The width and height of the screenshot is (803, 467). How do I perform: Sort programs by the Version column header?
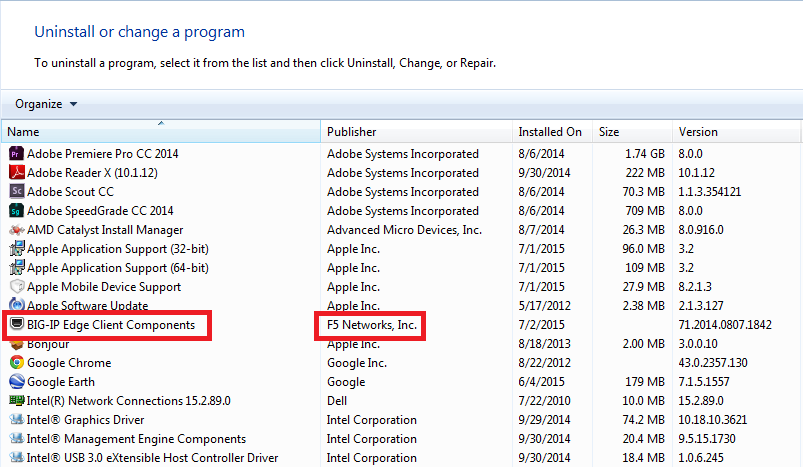pos(736,132)
